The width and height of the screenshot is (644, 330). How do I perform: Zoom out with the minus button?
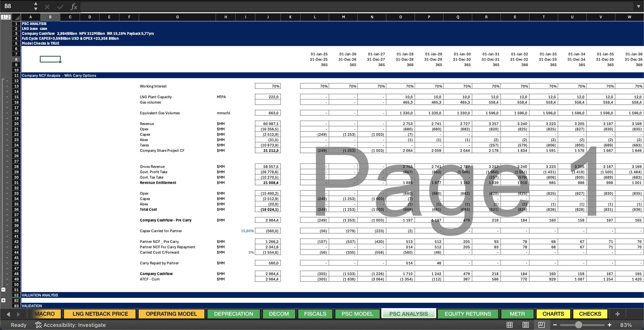click(555, 325)
